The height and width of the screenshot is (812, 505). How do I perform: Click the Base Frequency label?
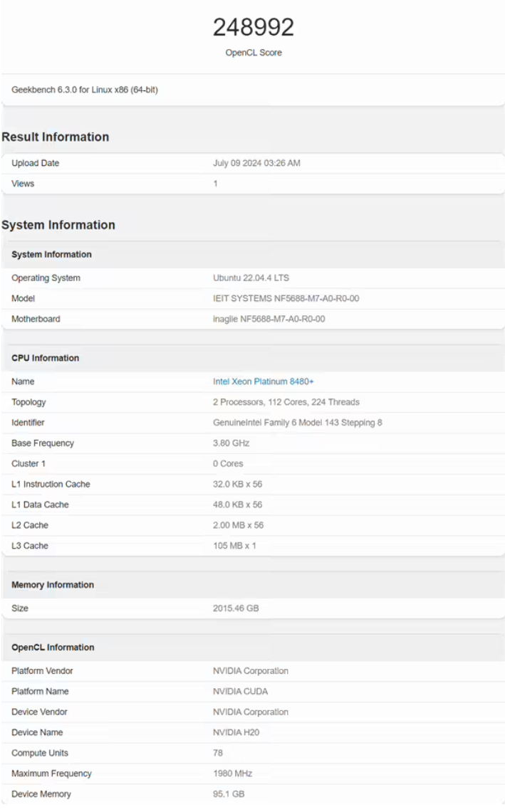pos(43,443)
